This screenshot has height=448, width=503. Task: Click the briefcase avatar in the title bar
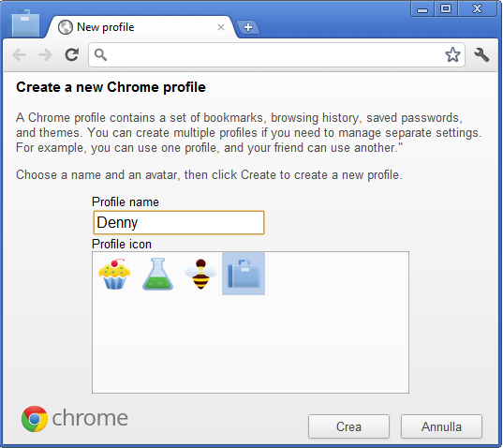[25, 23]
